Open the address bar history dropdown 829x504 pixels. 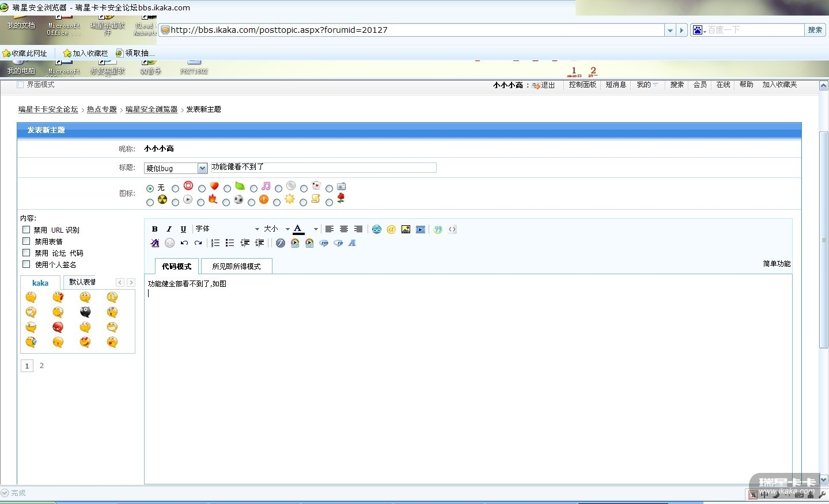pos(670,30)
